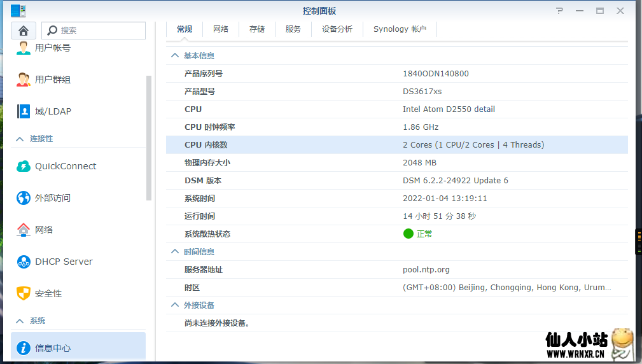Collapse the 时间信息 section
The width and height of the screenshot is (642, 364).
tap(175, 251)
